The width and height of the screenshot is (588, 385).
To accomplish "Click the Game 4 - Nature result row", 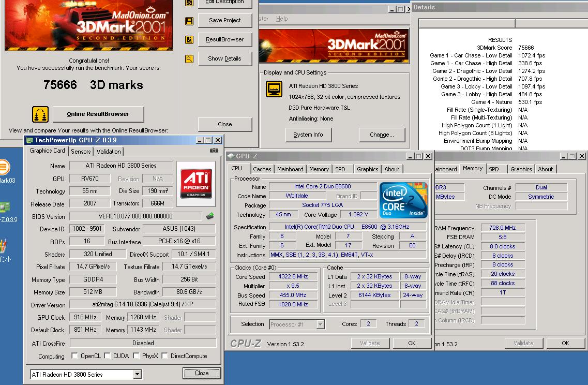I will [506, 102].
